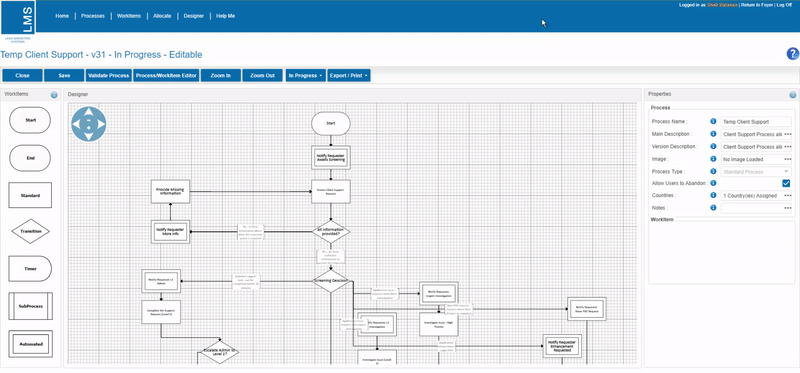This screenshot has height=373, width=800.
Task: Show info icon for Main Description
Action: [713, 134]
